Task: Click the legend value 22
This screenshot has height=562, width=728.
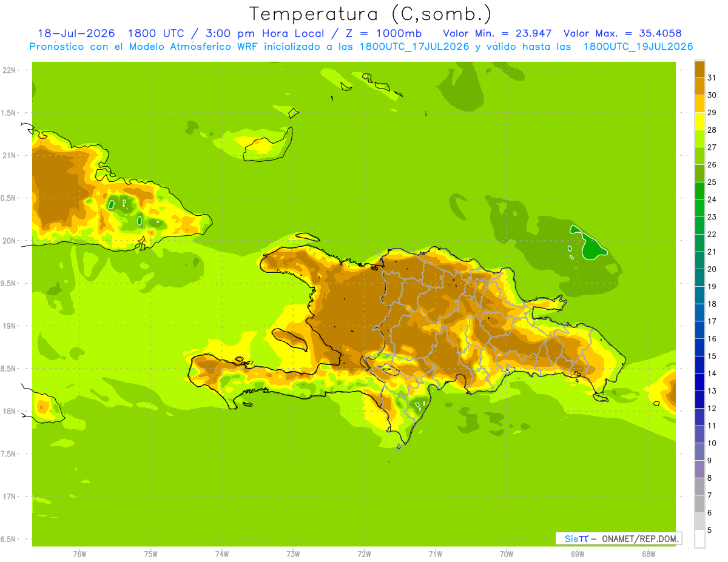Action: pyautogui.click(x=712, y=234)
